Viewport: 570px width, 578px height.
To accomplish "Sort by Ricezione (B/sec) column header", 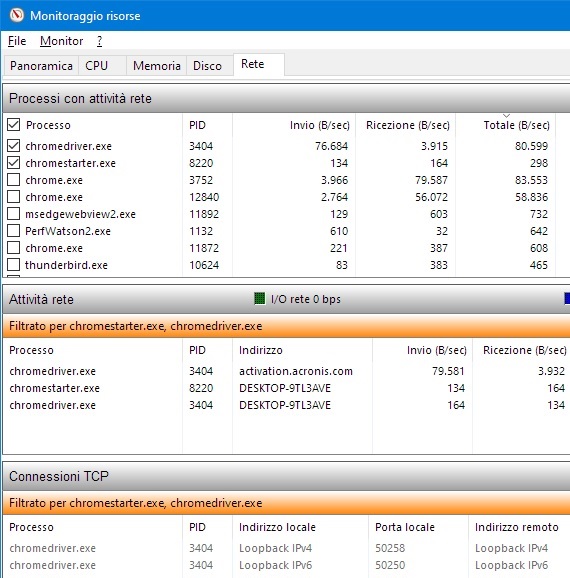I will [x=406, y=125].
